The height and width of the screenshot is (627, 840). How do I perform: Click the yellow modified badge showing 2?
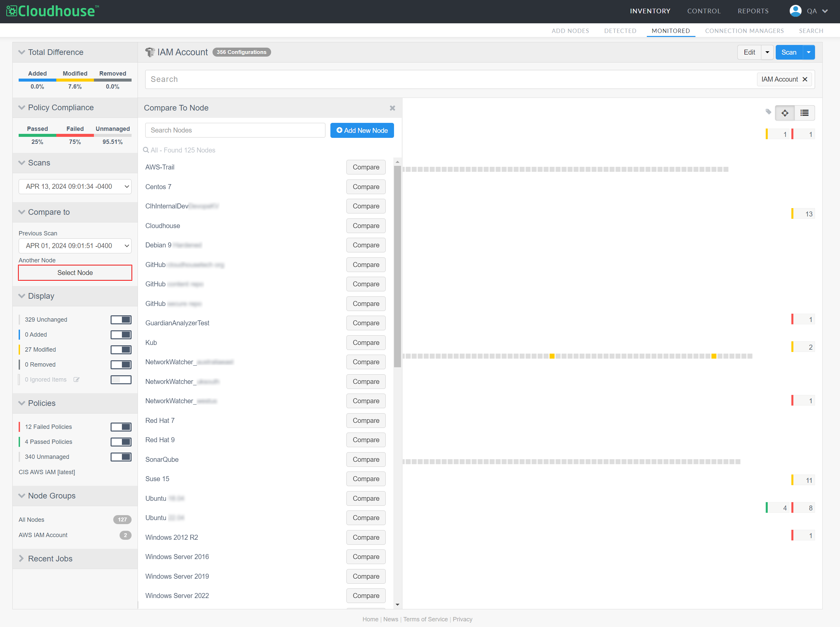pyautogui.click(x=803, y=347)
